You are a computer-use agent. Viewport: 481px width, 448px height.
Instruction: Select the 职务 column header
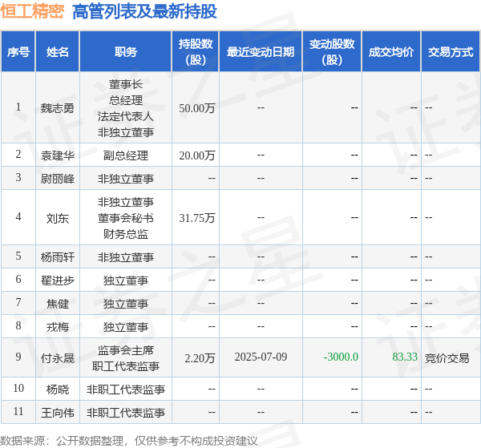[126, 52]
